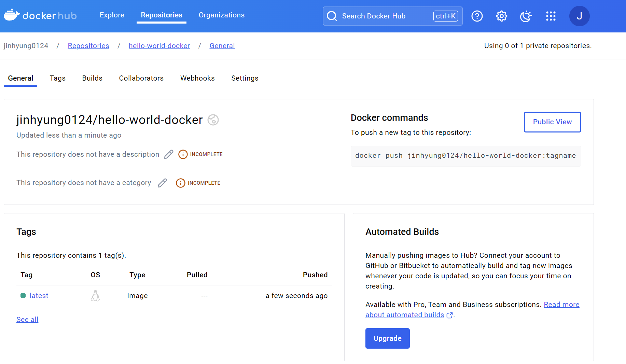Click the magnifier search icon

pos(332,16)
